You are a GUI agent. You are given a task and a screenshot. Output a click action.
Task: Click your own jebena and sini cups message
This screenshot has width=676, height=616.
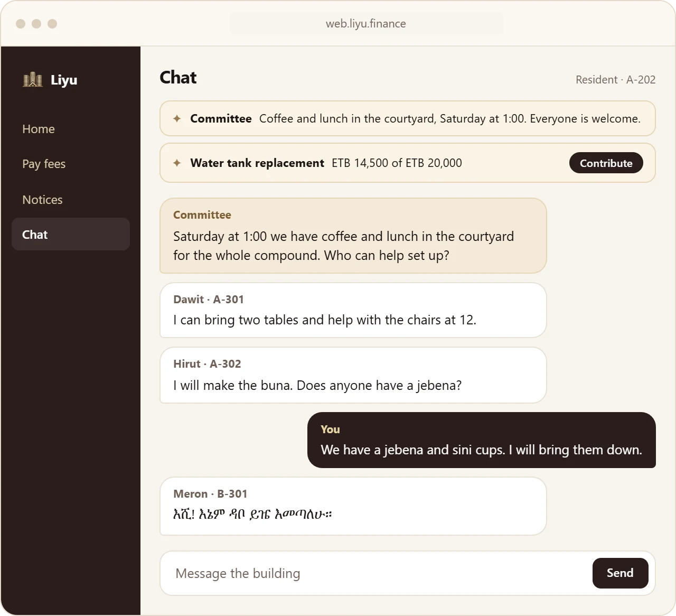(x=482, y=440)
